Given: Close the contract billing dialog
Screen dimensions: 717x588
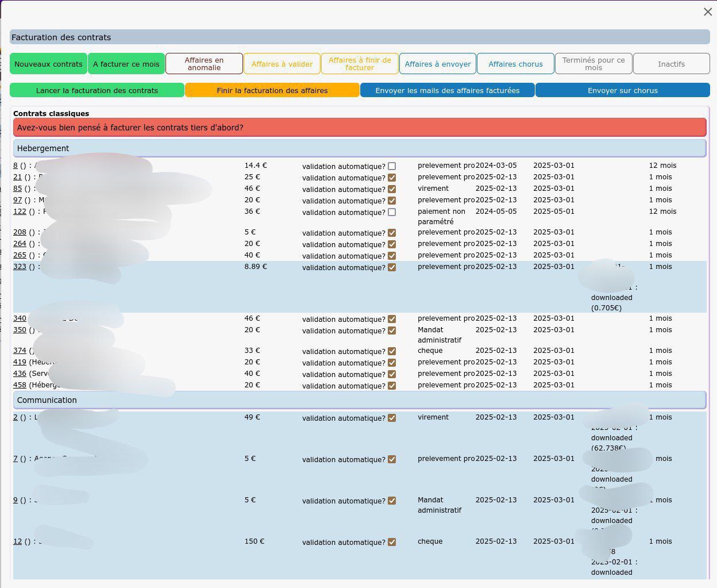Looking at the screenshot, I should coord(707,12).
